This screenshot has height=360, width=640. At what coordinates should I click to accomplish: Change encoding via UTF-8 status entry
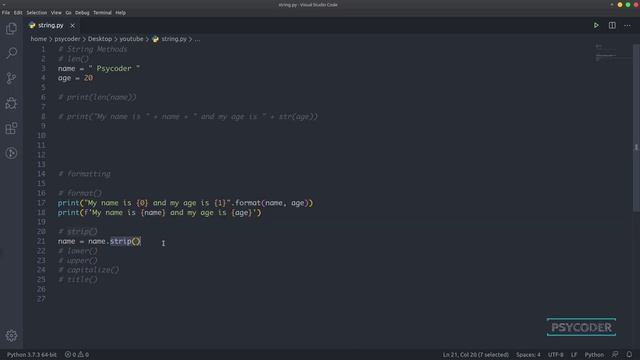coord(556,355)
